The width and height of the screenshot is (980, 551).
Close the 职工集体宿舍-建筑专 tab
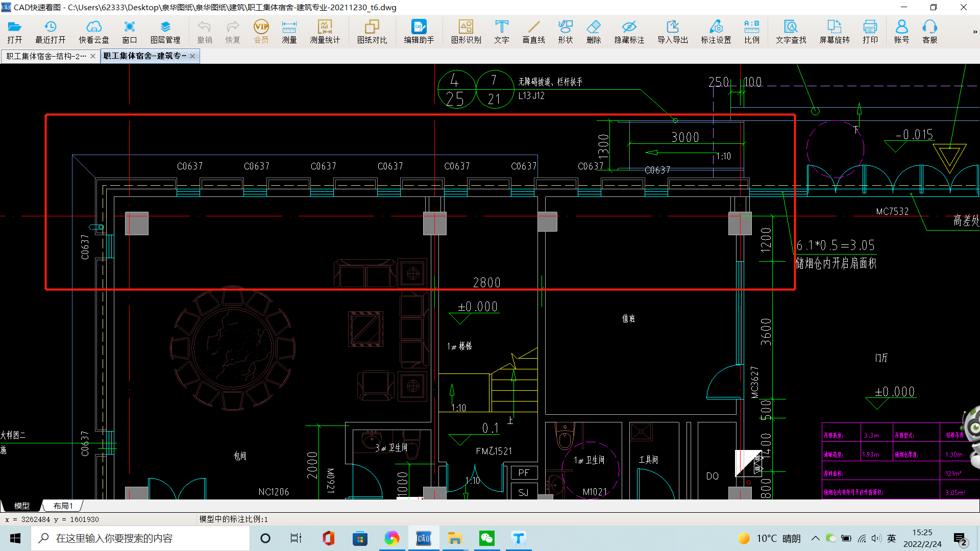[x=192, y=56]
